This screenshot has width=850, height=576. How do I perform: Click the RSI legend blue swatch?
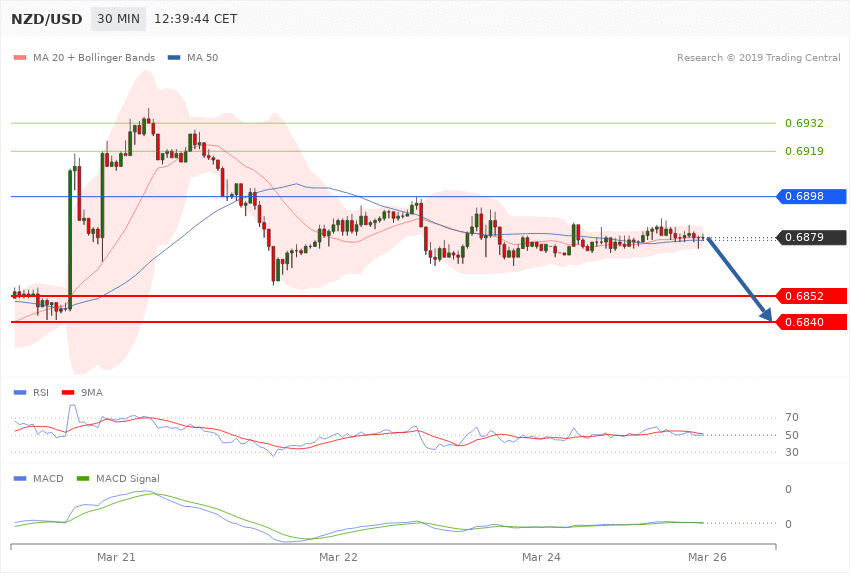point(20,392)
